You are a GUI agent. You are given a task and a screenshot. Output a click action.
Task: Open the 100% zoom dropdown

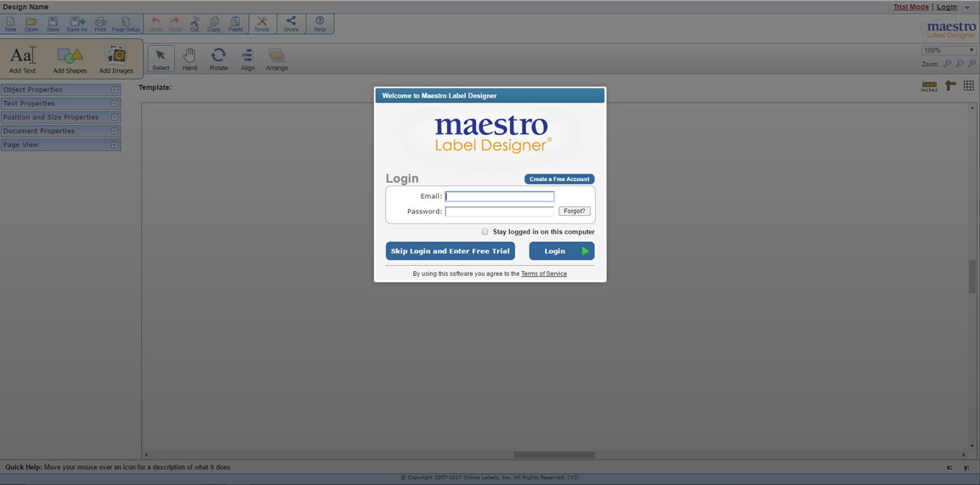pos(948,51)
